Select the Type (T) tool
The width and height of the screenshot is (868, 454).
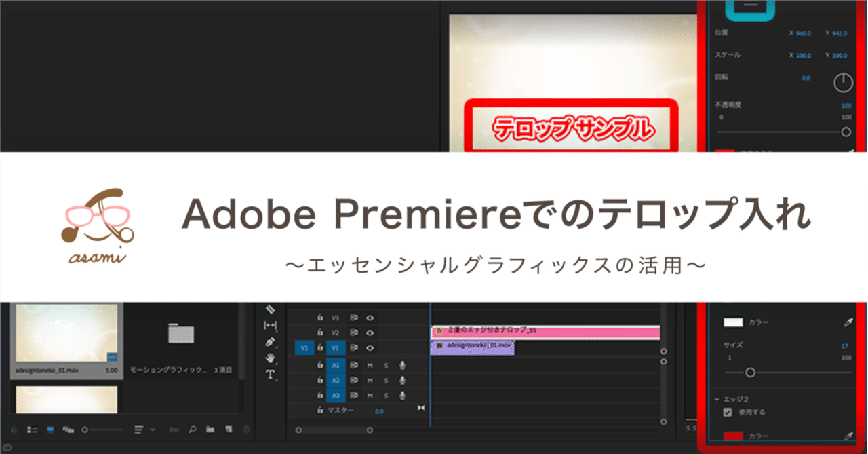click(270, 374)
